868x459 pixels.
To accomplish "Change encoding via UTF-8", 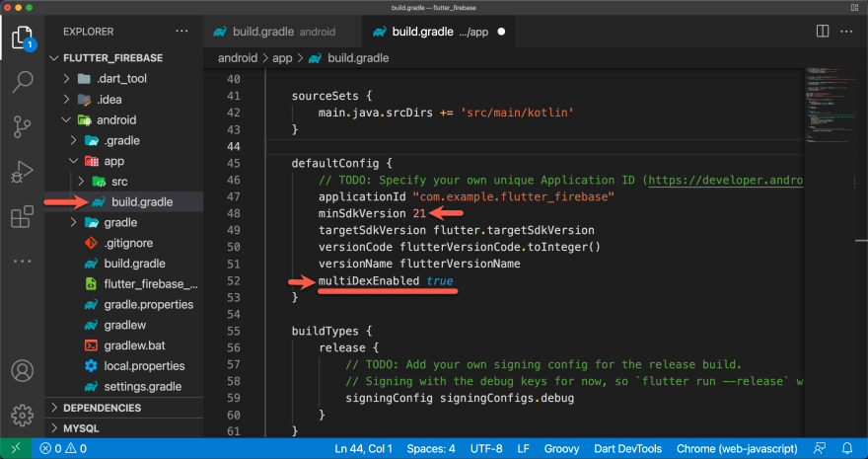I will (486, 448).
